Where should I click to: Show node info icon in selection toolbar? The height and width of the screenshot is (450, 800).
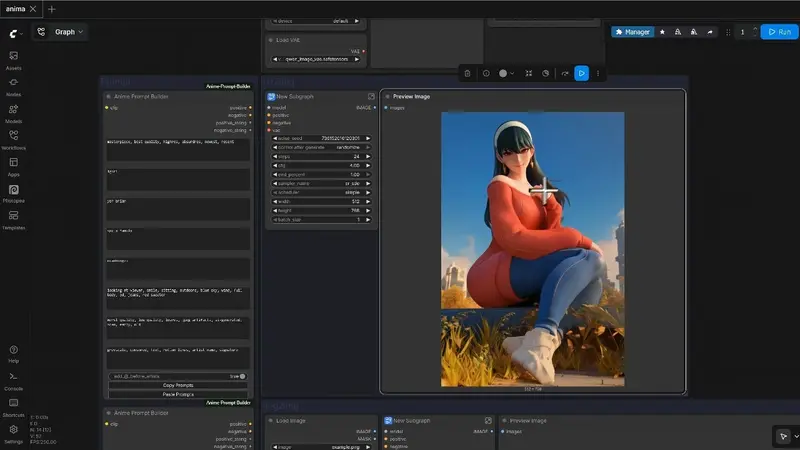coord(486,73)
